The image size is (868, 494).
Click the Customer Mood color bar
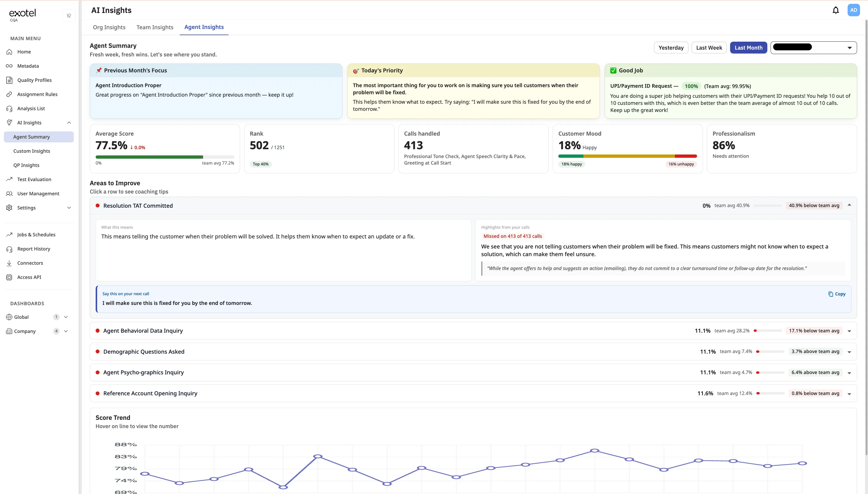[627, 156]
